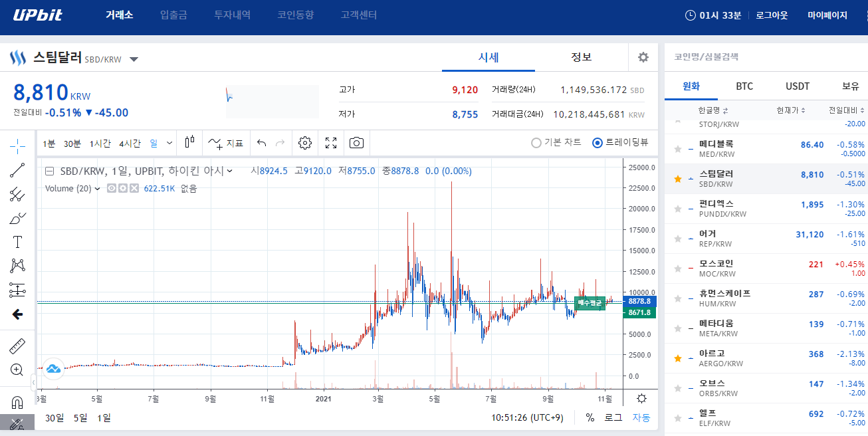Open the time interval dropdown chevron
The image size is (868, 436).
tap(169, 143)
